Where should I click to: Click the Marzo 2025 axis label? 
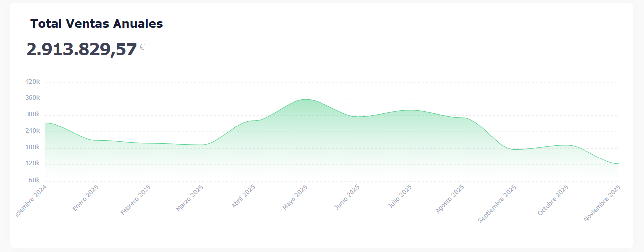(190, 198)
